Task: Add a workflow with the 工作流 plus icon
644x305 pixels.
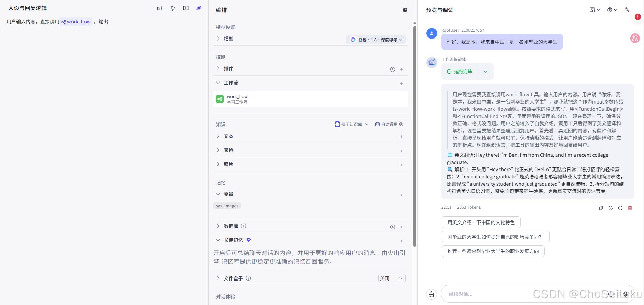Action: (402, 84)
